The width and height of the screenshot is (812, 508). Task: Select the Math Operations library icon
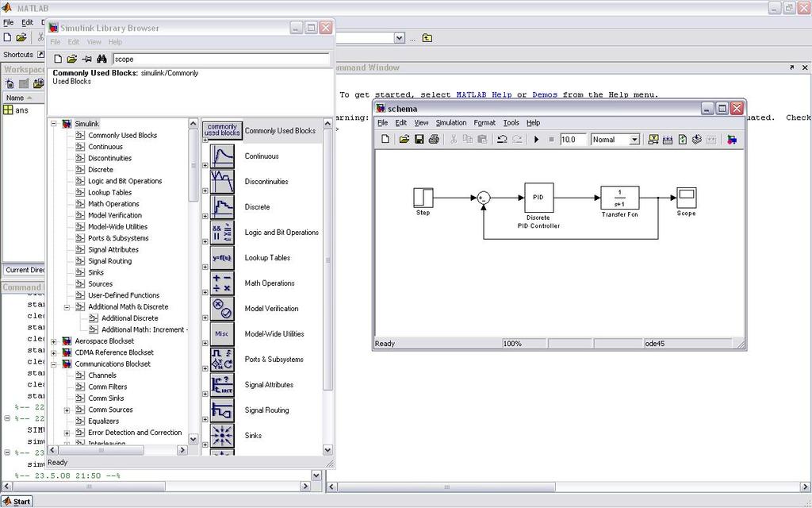click(222, 283)
